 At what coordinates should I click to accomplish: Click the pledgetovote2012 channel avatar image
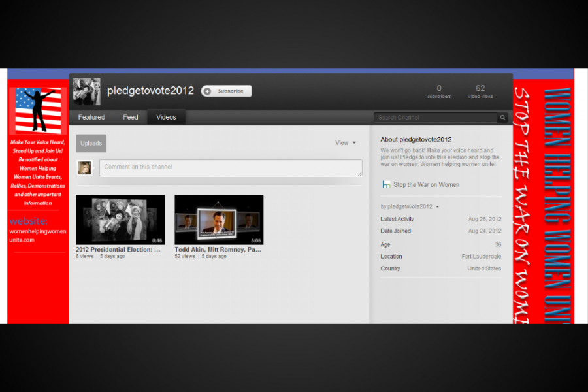pyautogui.click(x=87, y=91)
